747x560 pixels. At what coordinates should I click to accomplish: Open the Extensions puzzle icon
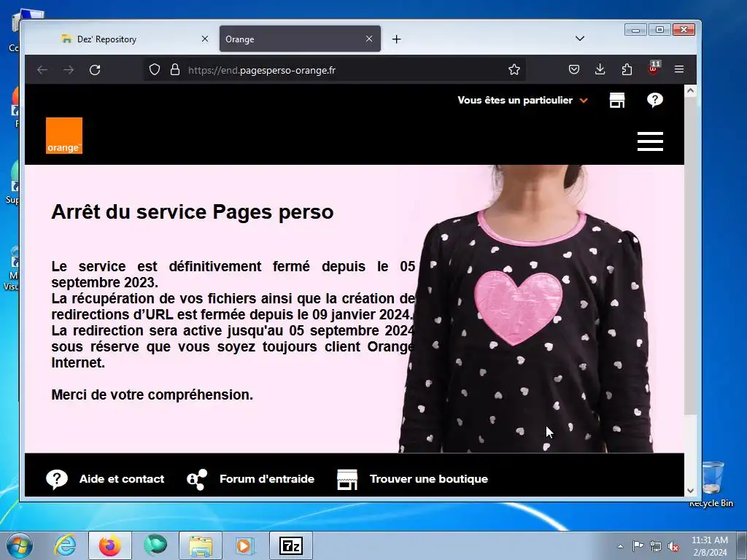tap(627, 69)
